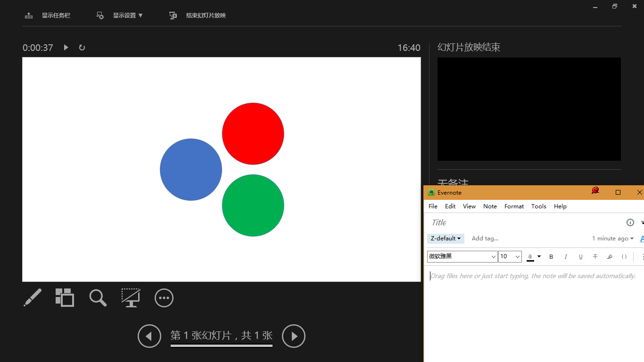Expand the Z-default notebook dropdown
Image resolution: width=644 pixels, height=362 pixels.
pos(446,239)
